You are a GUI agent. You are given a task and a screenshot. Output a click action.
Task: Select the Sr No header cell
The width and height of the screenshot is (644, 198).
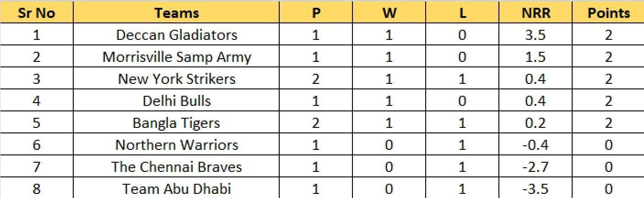point(37,13)
